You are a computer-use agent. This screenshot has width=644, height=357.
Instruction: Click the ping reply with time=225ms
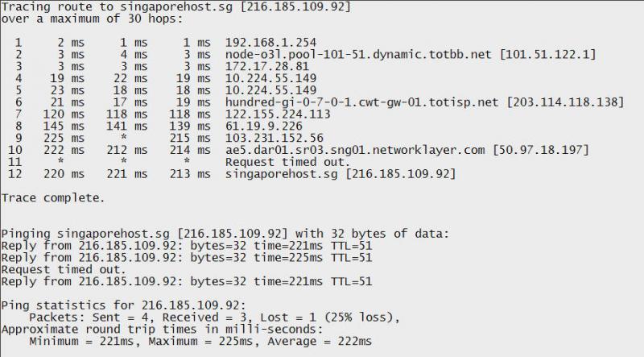click(x=187, y=258)
